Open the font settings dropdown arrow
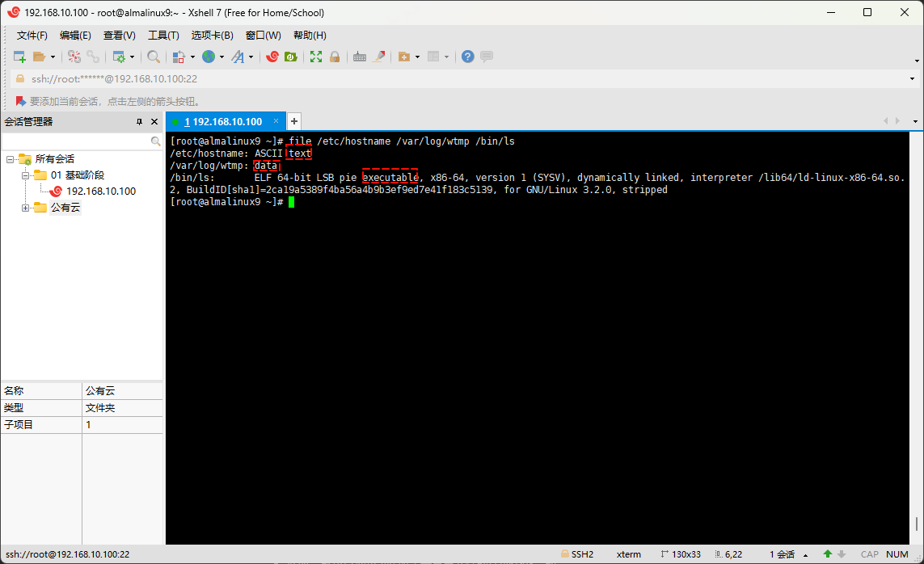The height and width of the screenshot is (564, 924). [251, 57]
